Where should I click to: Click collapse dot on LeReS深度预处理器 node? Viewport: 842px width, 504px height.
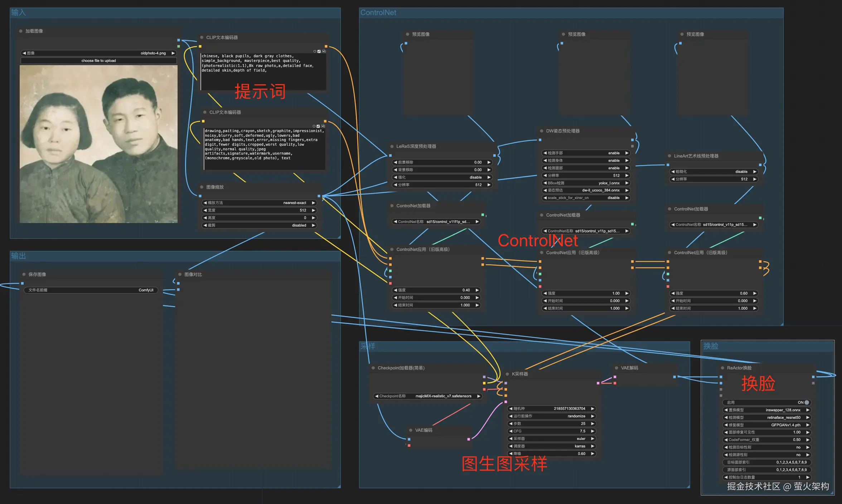pyautogui.click(x=392, y=146)
